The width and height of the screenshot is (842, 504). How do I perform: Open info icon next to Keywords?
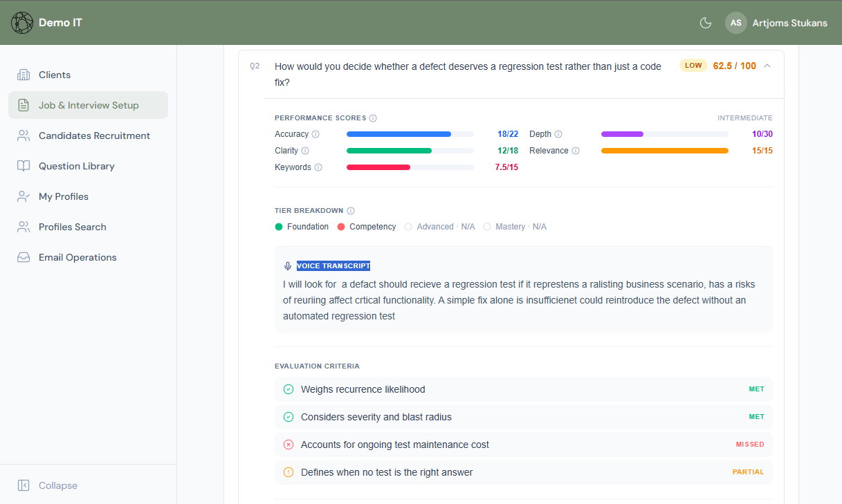click(318, 167)
